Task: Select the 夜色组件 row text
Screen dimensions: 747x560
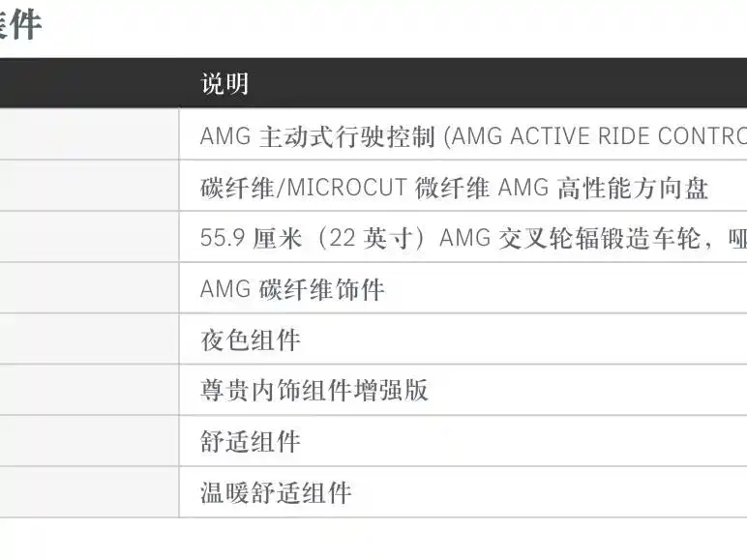Action: (251, 340)
